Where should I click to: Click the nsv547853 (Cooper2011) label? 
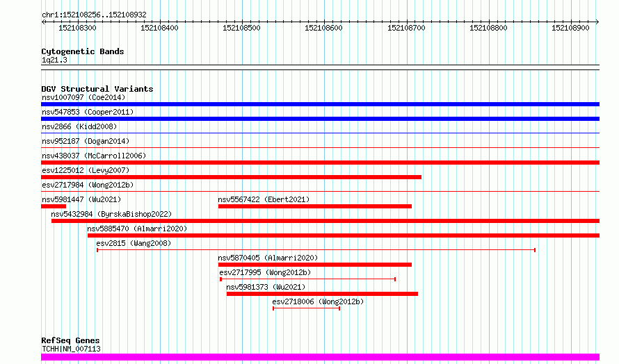[88, 112]
